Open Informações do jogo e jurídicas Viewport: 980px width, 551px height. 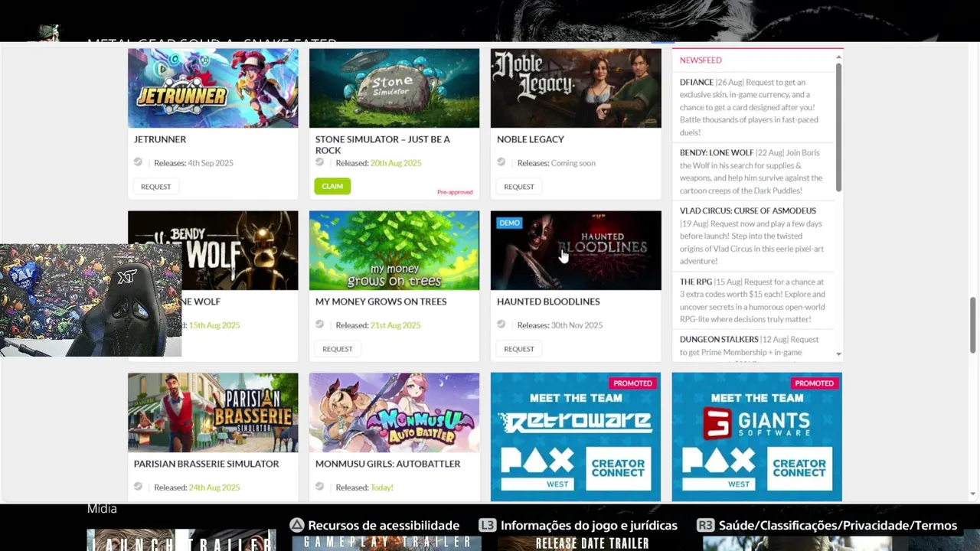point(589,526)
